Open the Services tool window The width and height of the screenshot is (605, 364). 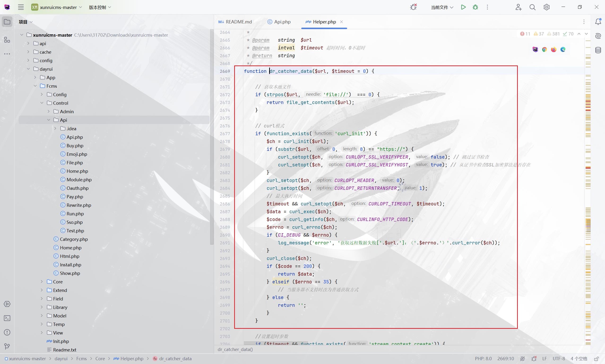[x=7, y=304]
